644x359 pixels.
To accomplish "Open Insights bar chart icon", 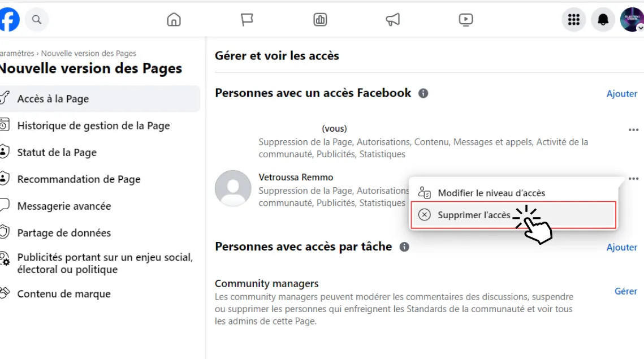I will 320,19.
